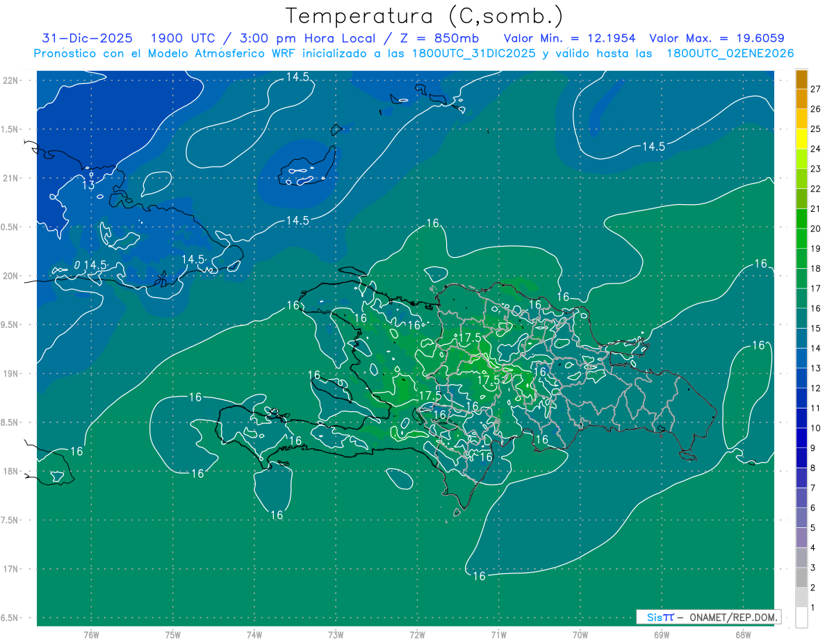Viewport: 834px width, 644px height.
Task: Click the Sisπ ONAMET/REP.DOM. logo box
Action: 708,617
